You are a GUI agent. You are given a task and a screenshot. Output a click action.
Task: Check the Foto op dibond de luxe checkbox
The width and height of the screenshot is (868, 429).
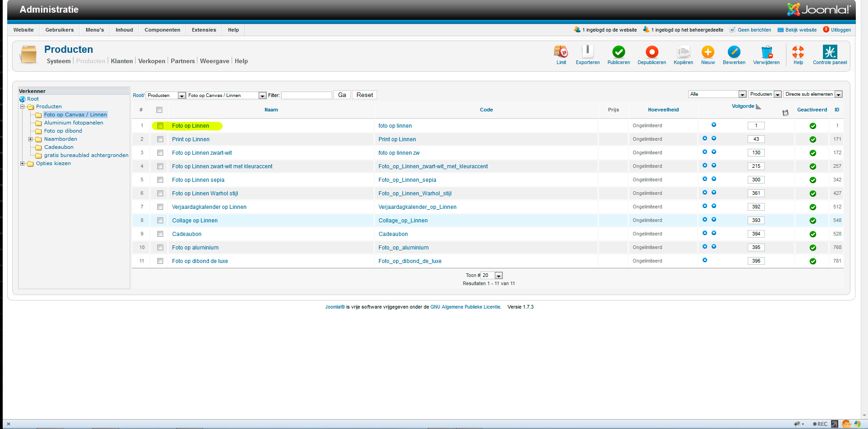[160, 261]
